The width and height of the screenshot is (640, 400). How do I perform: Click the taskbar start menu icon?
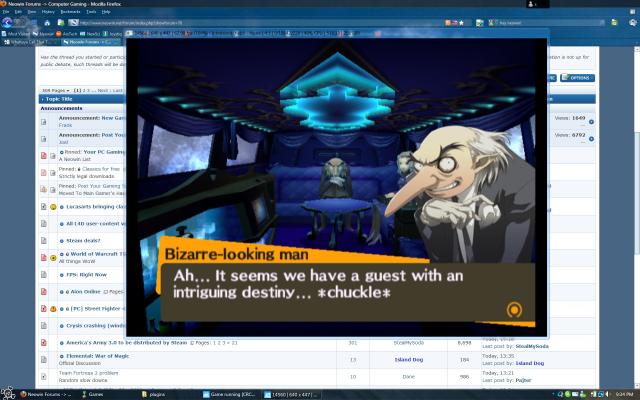tap(8, 393)
